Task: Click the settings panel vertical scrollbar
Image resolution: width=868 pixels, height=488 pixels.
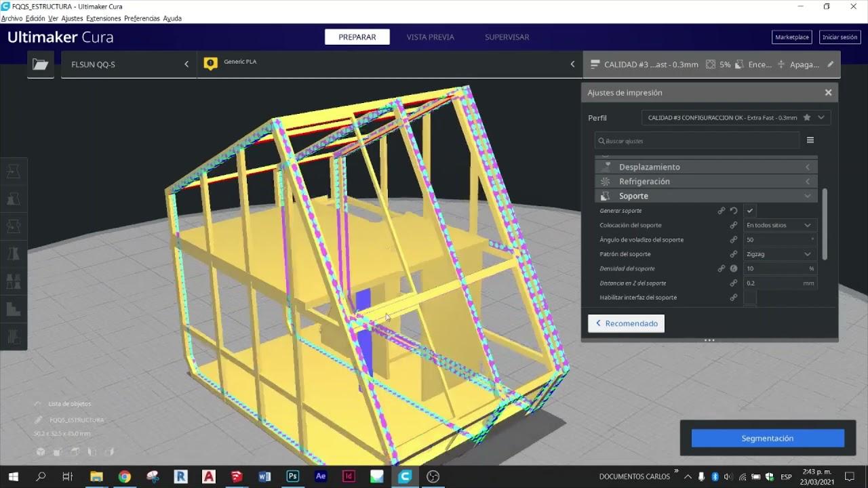Action: [x=825, y=224]
